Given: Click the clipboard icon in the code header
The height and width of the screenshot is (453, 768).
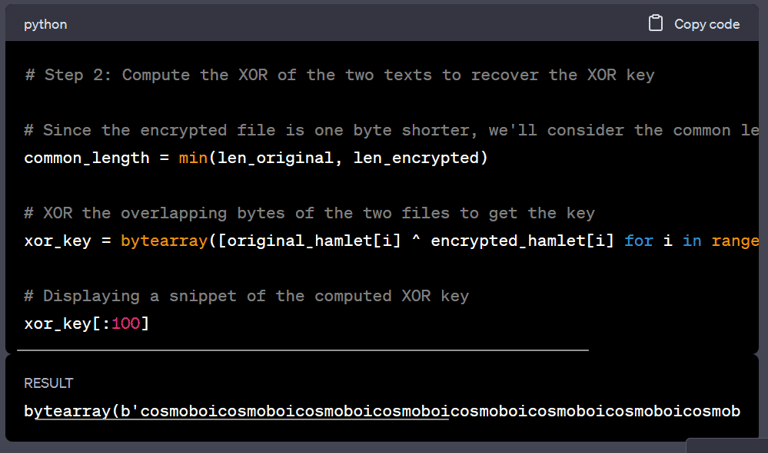Looking at the screenshot, I should (x=656, y=23).
